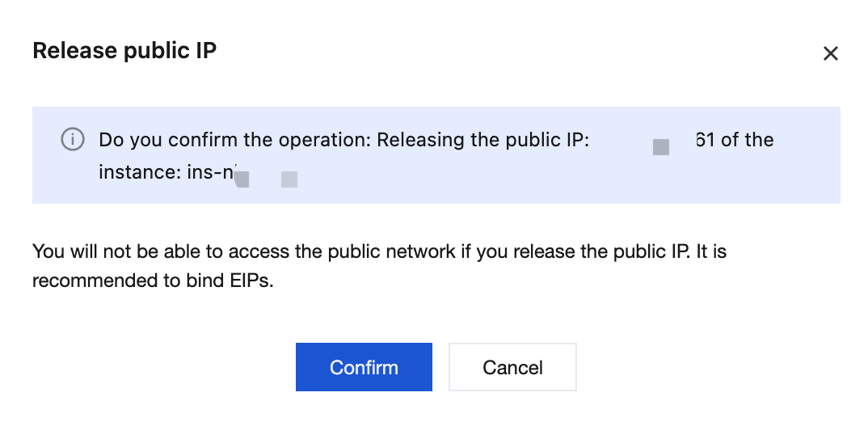Click the word instance: in the banner
This screenshot has height=422, width=868.
pos(140,172)
